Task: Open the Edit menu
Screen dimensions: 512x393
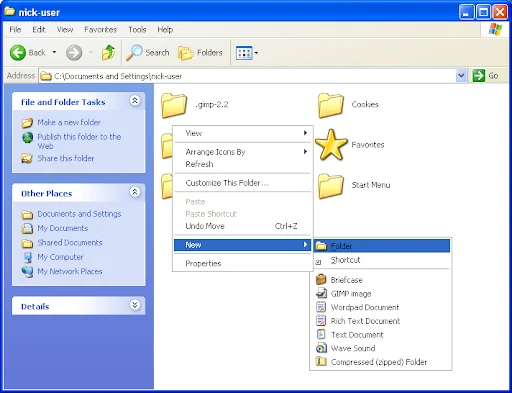Action: (39, 30)
